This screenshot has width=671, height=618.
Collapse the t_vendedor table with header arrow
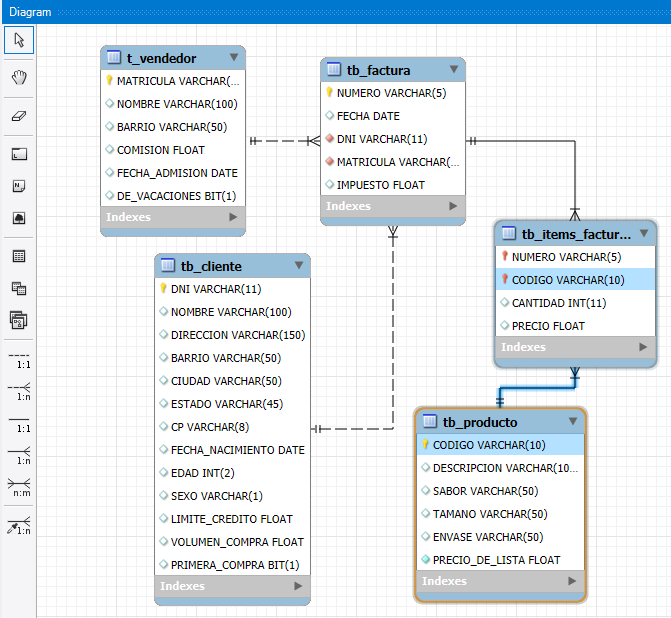[x=234, y=57]
